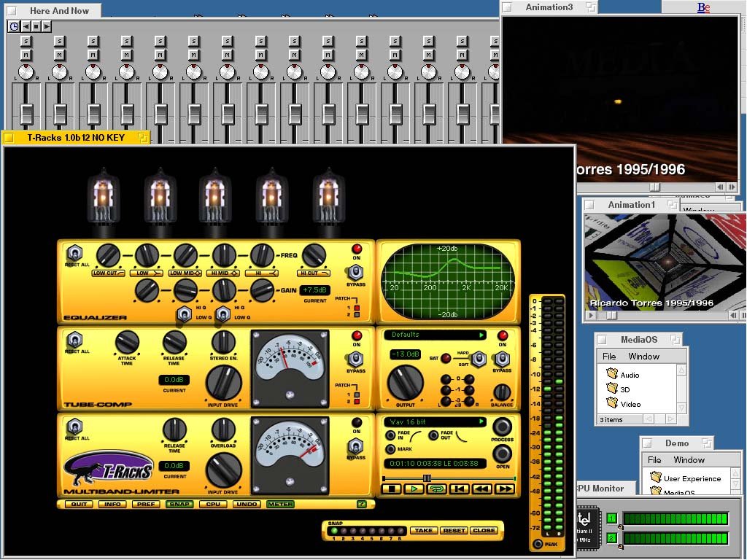Open the File menu in MediaOS window

tap(609, 356)
